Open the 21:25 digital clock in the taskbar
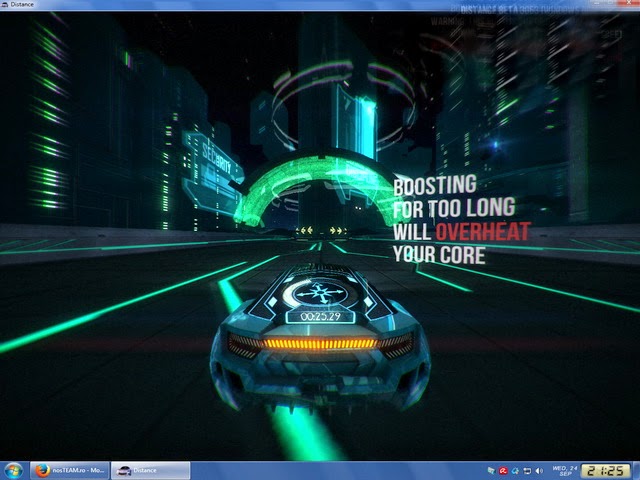The width and height of the screenshot is (640, 480). [605, 471]
